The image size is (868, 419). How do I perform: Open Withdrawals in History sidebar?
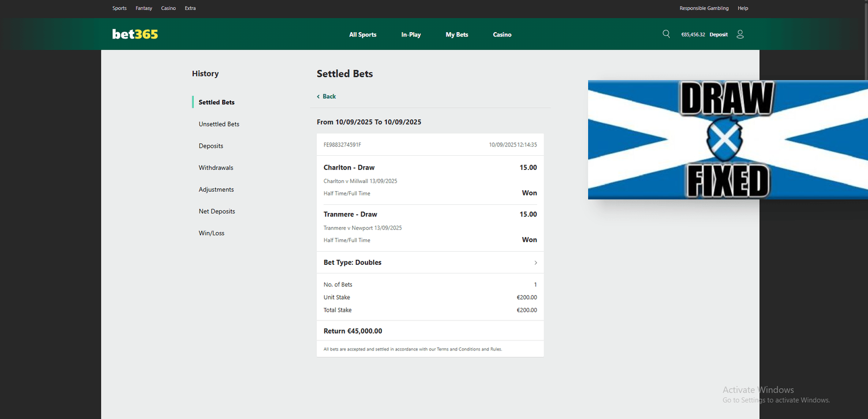pos(216,168)
